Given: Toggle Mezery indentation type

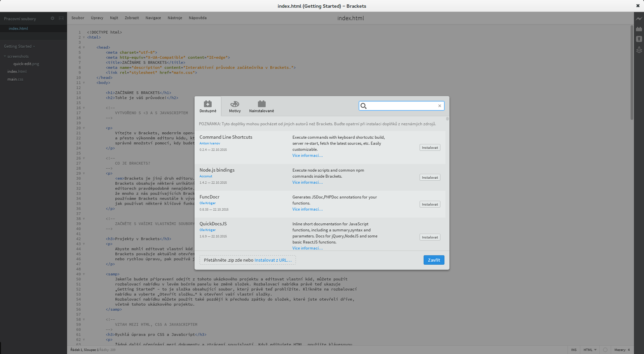Looking at the screenshot, I should coord(620,350).
